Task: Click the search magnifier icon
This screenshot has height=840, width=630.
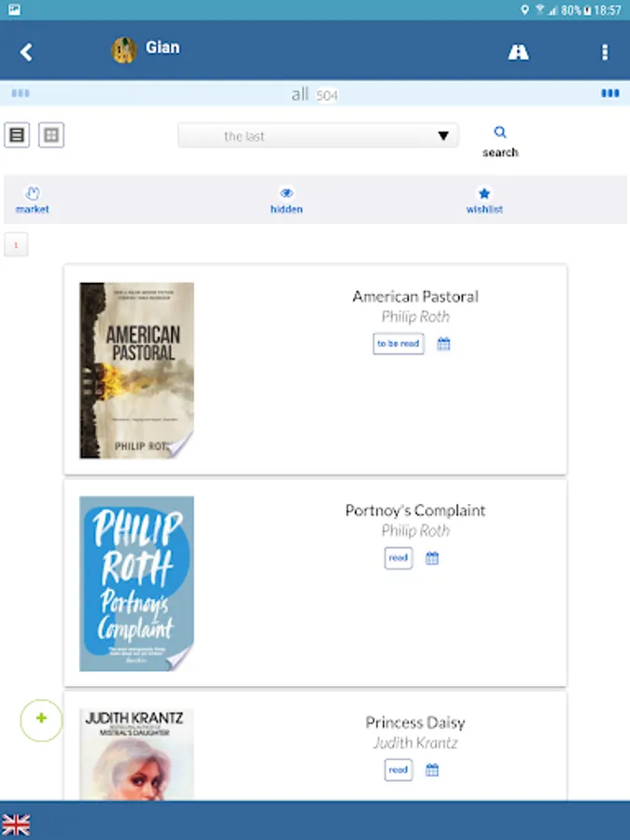Action: pyautogui.click(x=500, y=133)
